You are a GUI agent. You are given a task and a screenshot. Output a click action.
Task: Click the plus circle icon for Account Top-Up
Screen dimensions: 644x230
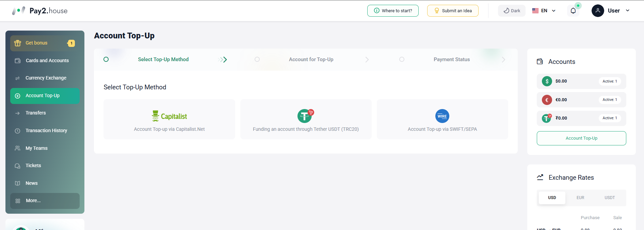[18, 96]
